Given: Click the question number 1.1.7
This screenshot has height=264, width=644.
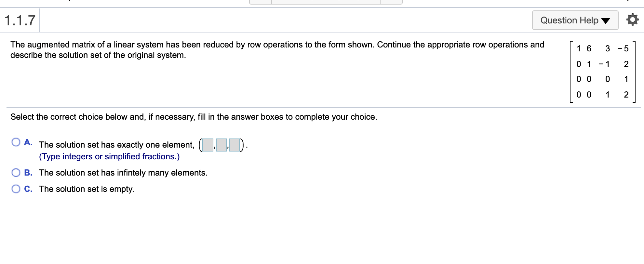Looking at the screenshot, I should tap(20, 20).
